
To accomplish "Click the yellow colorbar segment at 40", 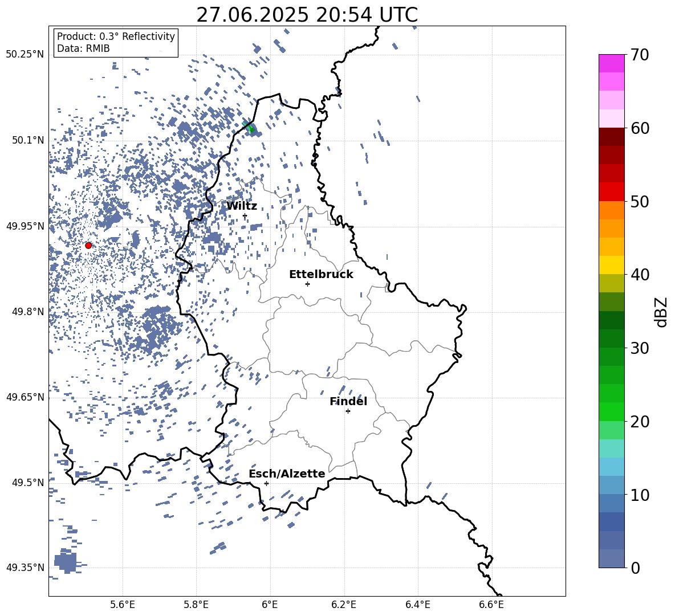I will (x=611, y=265).
